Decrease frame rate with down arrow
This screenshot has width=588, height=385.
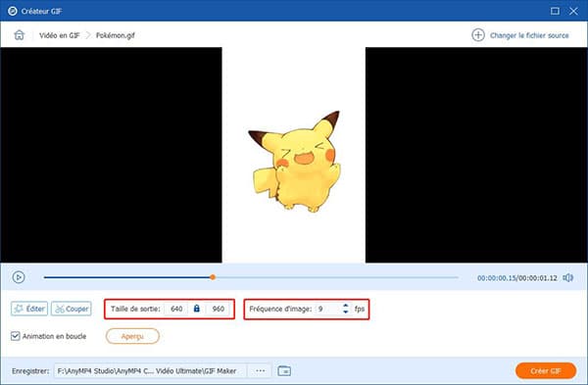coord(346,312)
